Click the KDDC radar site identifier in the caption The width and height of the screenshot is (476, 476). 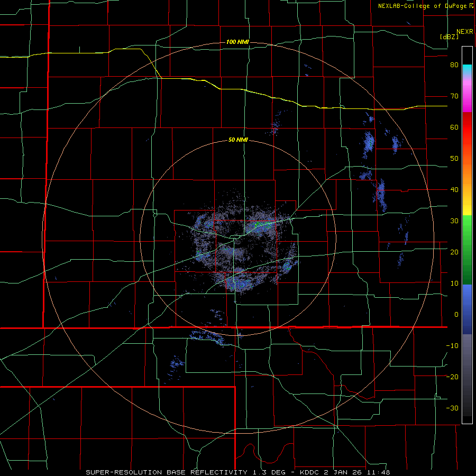tap(310, 472)
